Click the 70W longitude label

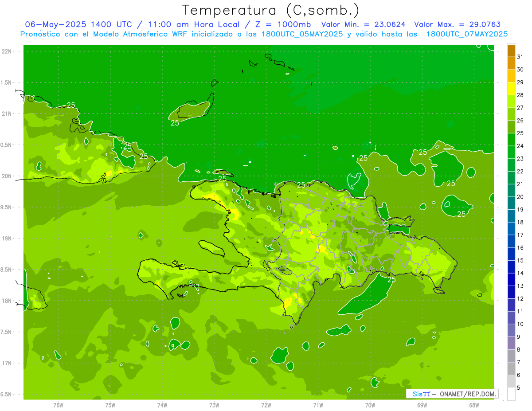pos(370,405)
